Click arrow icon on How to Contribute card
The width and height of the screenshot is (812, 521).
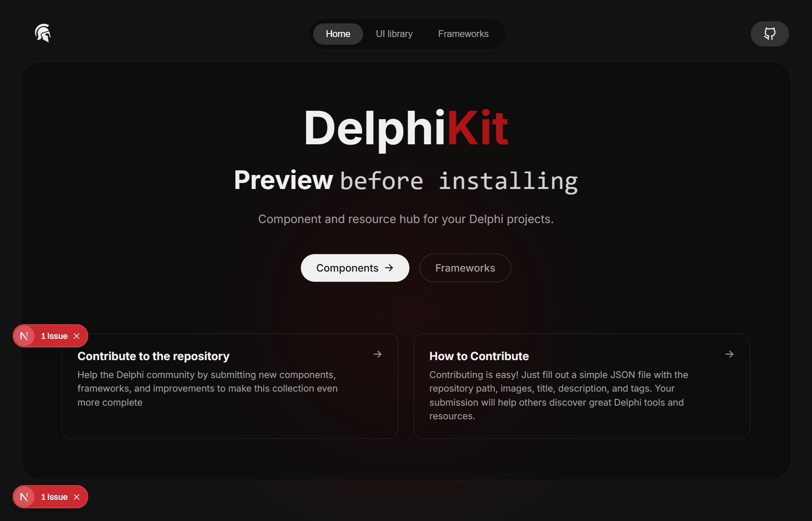tap(729, 354)
